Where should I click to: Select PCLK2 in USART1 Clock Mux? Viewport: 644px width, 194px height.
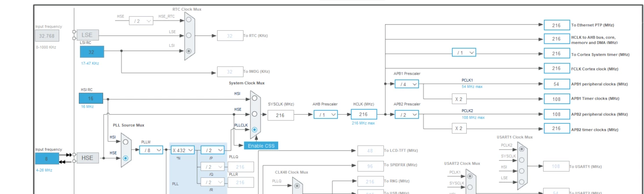click(x=521, y=149)
